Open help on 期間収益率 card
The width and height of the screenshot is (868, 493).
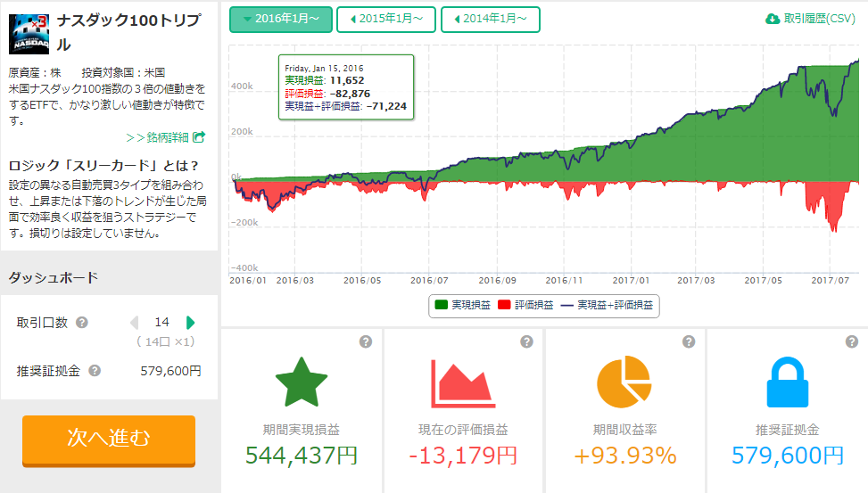pos(689,341)
